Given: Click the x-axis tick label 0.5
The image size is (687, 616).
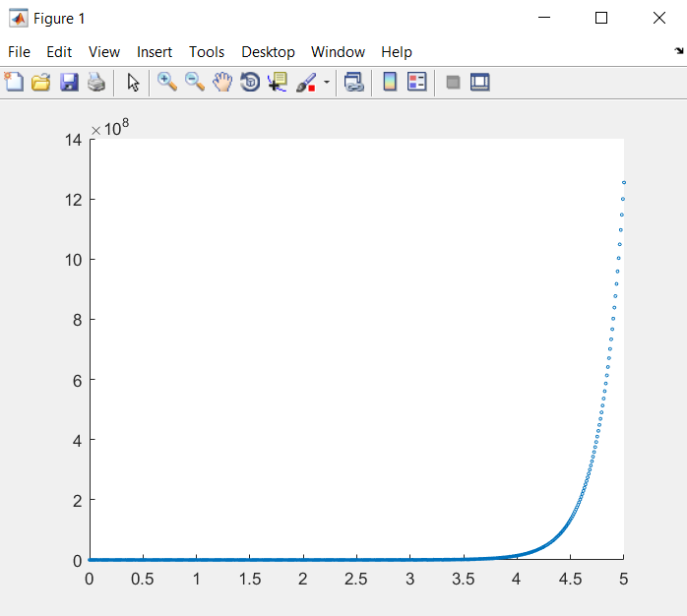Looking at the screenshot, I should tap(143, 580).
